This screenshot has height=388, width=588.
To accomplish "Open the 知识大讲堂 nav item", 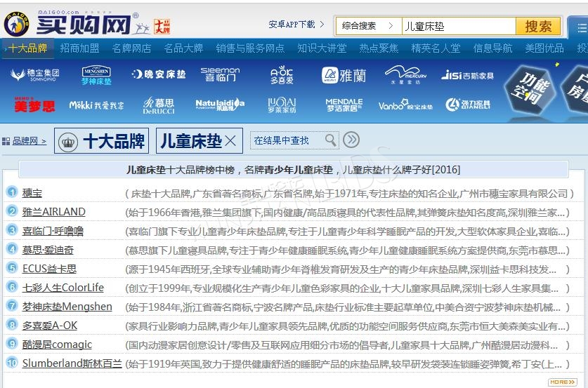I will 322,48.
